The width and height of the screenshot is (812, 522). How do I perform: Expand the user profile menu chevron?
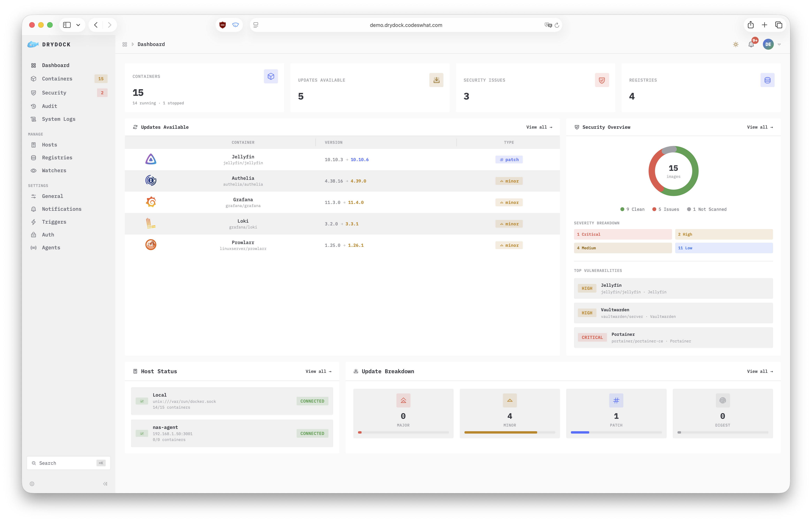click(779, 44)
